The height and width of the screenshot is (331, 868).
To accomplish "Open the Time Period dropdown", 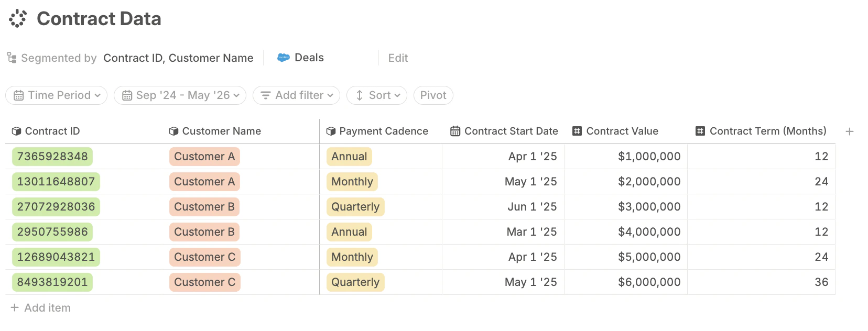I will click(56, 95).
